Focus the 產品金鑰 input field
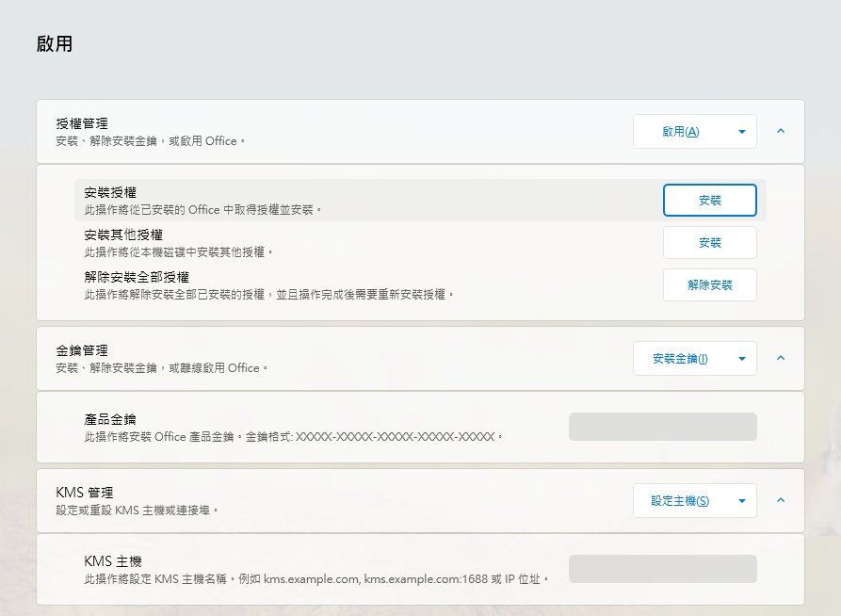841x616 pixels. [x=662, y=427]
